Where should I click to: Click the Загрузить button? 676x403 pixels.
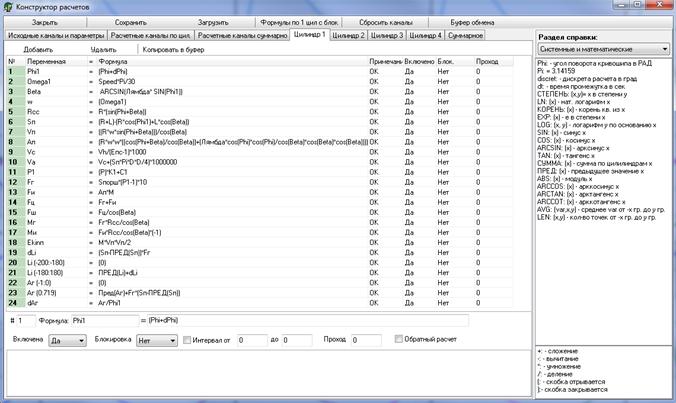(213, 22)
